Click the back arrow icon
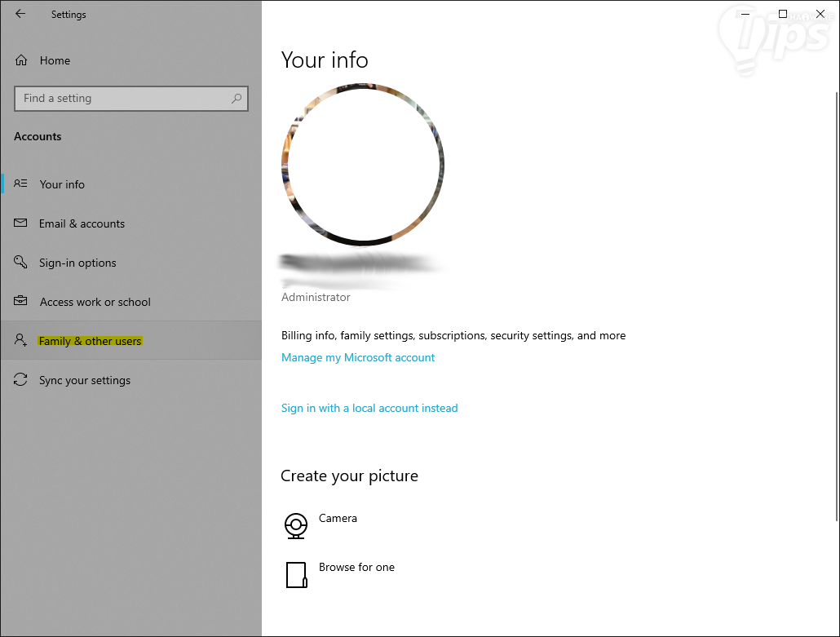 point(20,14)
